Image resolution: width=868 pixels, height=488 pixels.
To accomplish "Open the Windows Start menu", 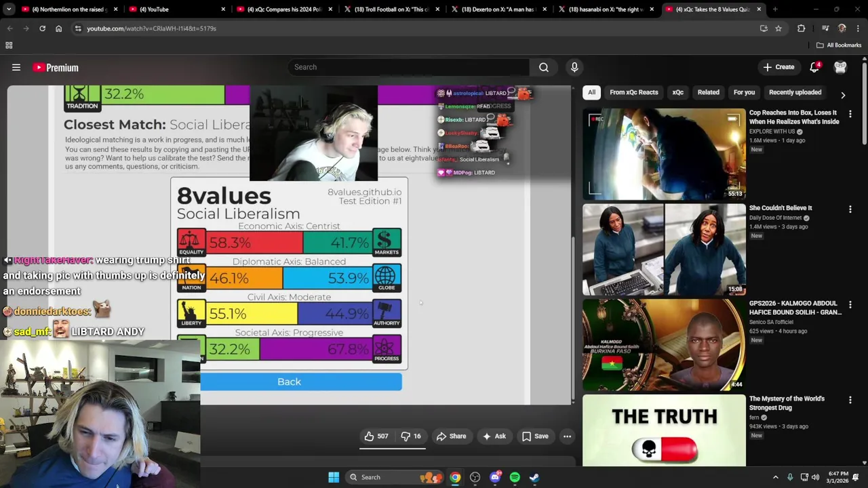I will tap(334, 477).
